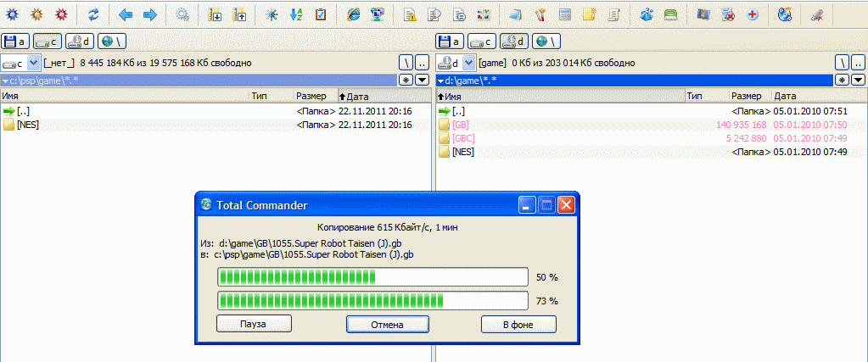This screenshot has height=362, width=868.
Task: Select drive c in left panel
Action: coord(47,41)
